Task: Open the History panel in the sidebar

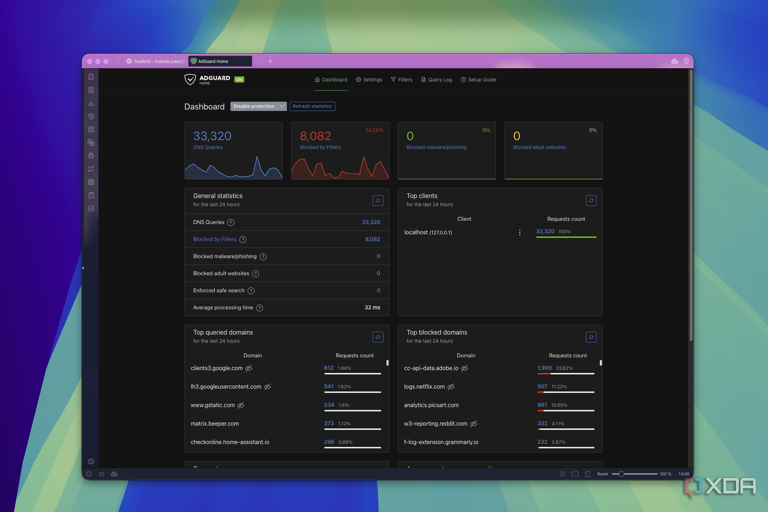Action: click(x=91, y=117)
